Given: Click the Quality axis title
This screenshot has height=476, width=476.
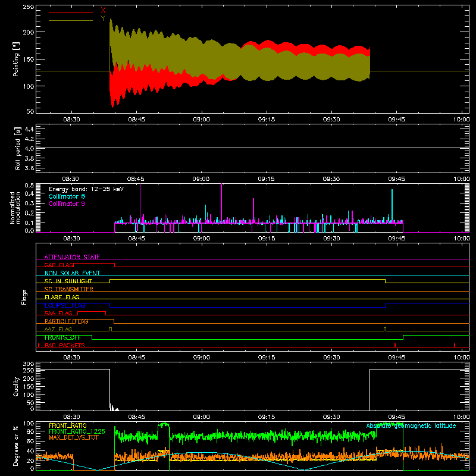Looking at the screenshot, I should (16, 386).
